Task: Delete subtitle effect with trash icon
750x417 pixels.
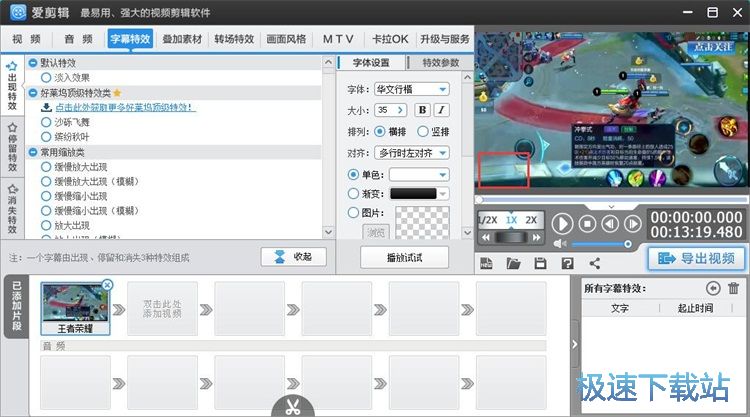Action: [733, 288]
